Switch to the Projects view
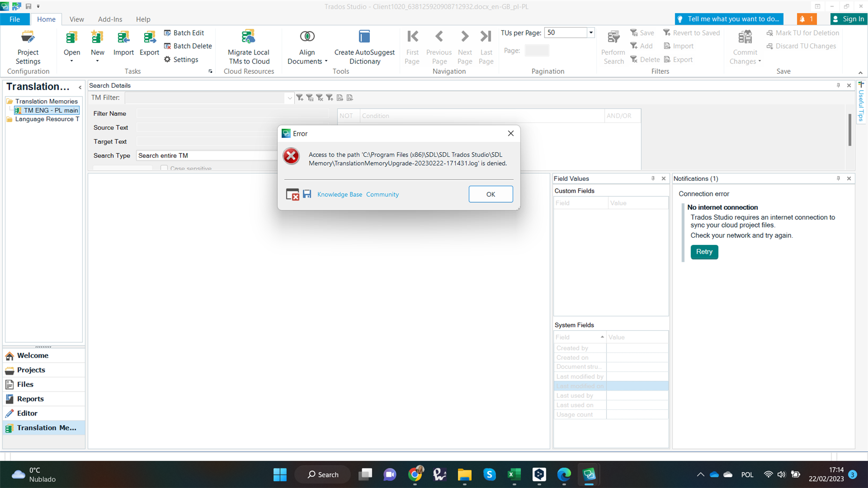 click(x=44, y=370)
